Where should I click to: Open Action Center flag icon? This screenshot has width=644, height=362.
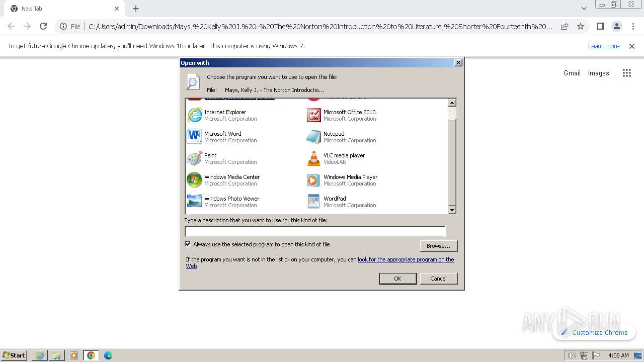[x=596, y=355]
